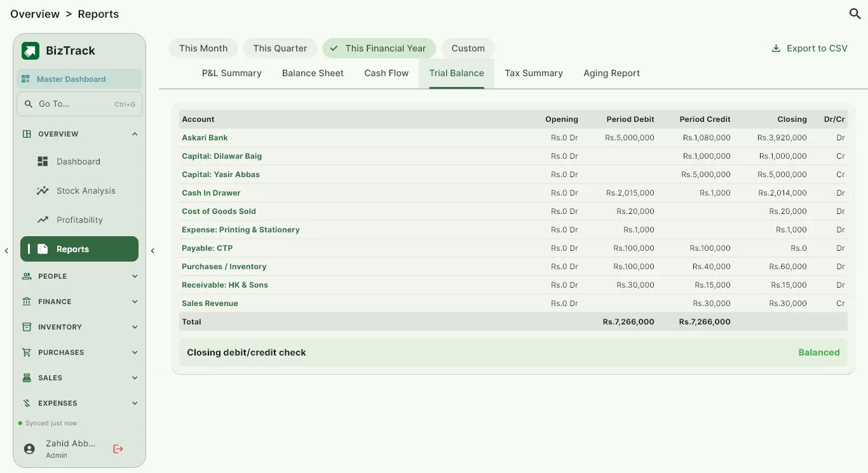The height and width of the screenshot is (473, 868).
Task: Click the Inventory box icon
Action: tap(27, 327)
